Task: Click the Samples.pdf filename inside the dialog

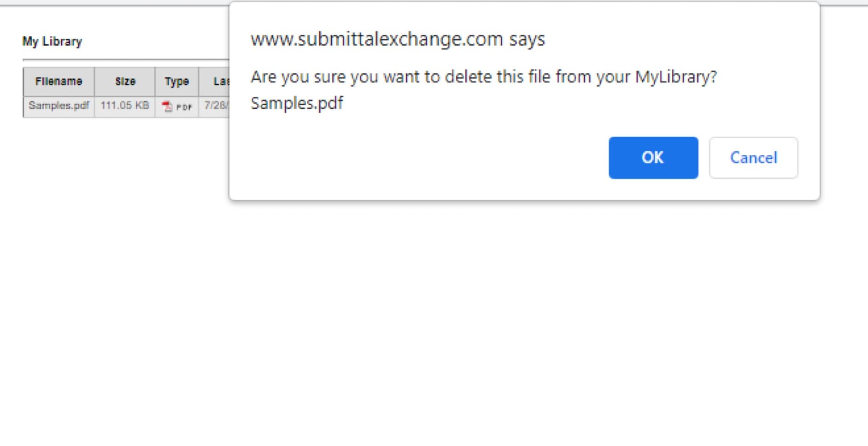Action: click(297, 103)
